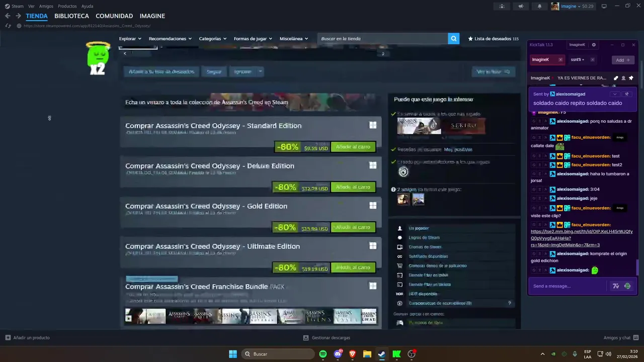Close the ImagineK chat tab
Viewport: 644px width, 362px height.
click(x=560, y=60)
